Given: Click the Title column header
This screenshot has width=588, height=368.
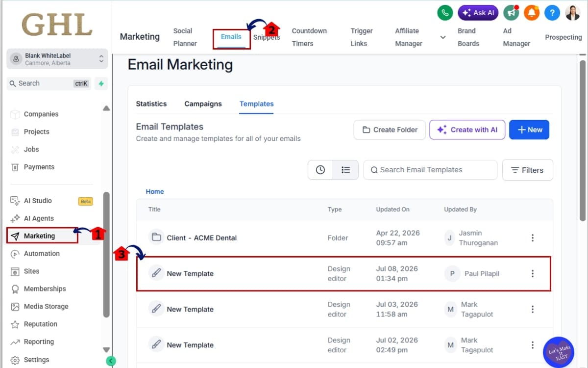Looking at the screenshot, I should (x=154, y=210).
